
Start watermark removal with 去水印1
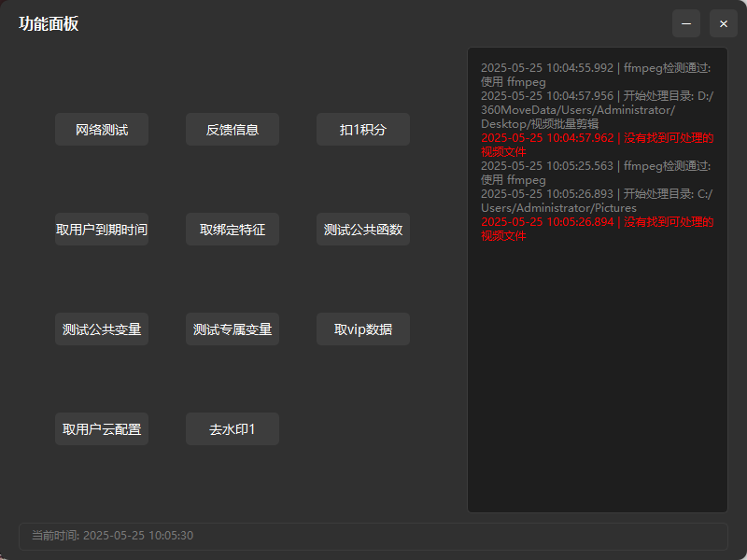pos(233,429)
